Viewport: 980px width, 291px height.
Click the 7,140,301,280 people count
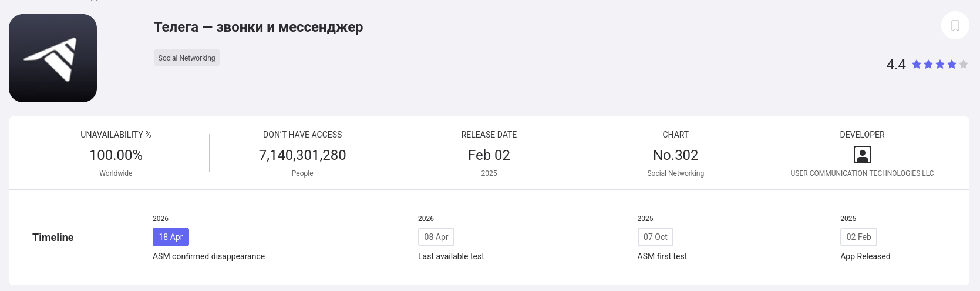point(302,155)
